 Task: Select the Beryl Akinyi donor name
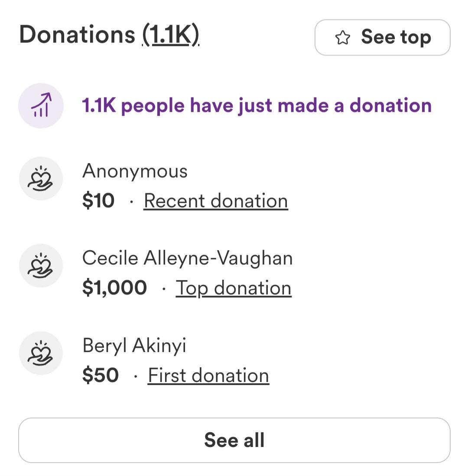pos(134,346)
